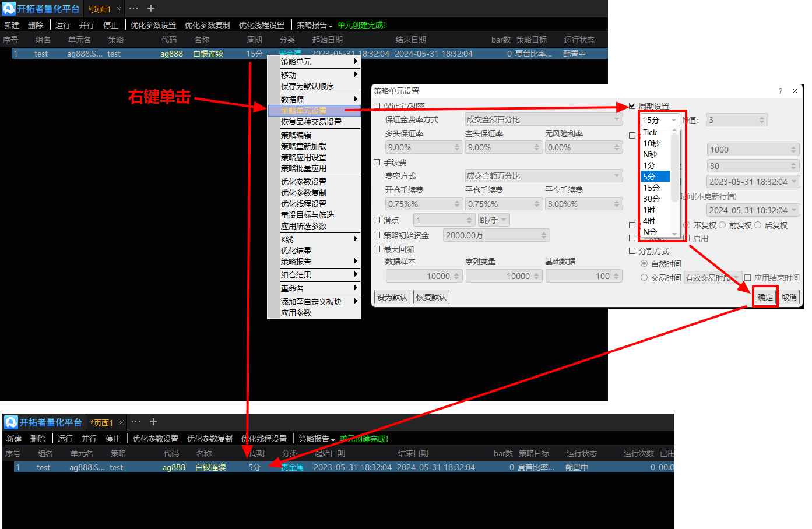The width and height of the screenshot is (812, 529).
Task: Click the 5分 period cell in lower window
Action: coord(254,467)
